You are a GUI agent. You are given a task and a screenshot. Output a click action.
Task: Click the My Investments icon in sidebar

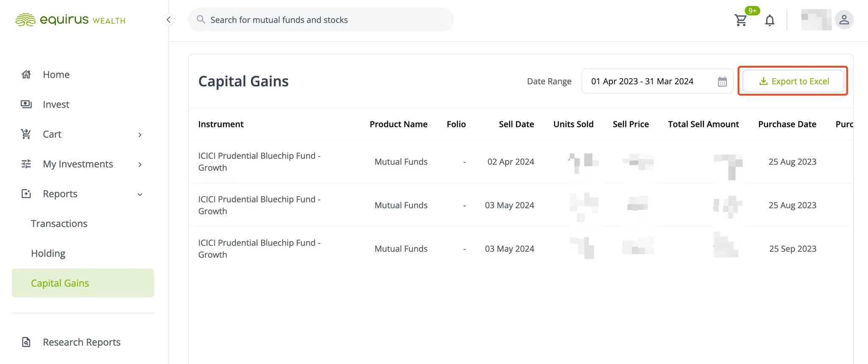click(26, 164)
